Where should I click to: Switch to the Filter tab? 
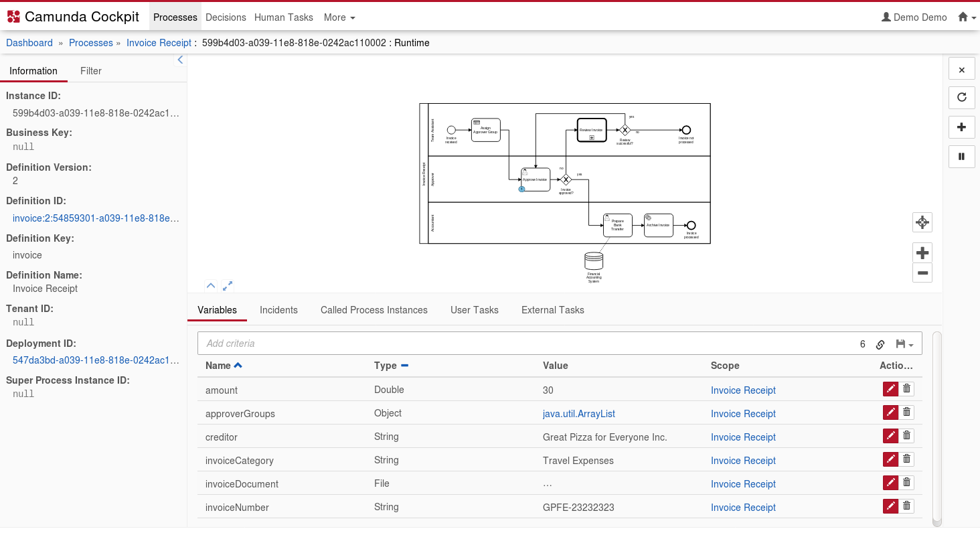pos(91,71)
